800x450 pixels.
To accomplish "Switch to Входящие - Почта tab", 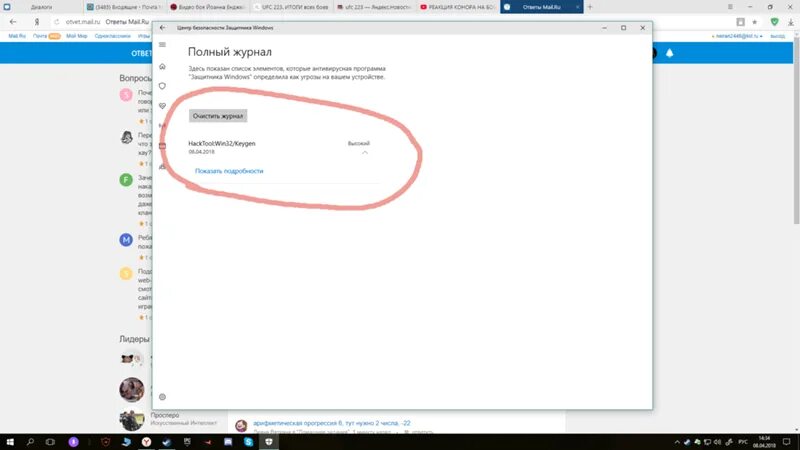I will click(124, 7).
